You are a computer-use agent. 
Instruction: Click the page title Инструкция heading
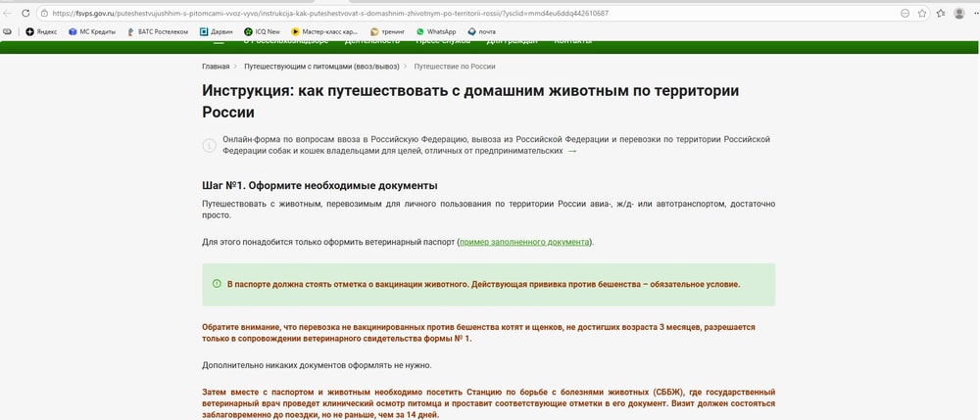point(470,101)
